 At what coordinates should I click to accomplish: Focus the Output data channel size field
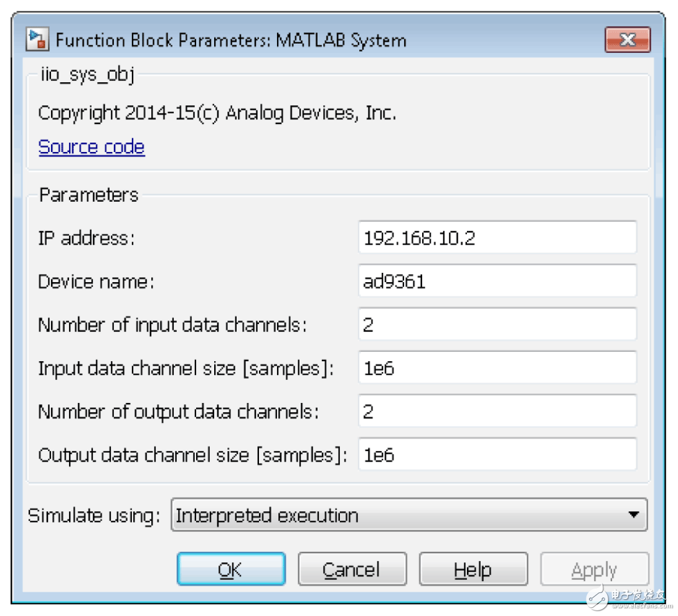click(497, 455)
